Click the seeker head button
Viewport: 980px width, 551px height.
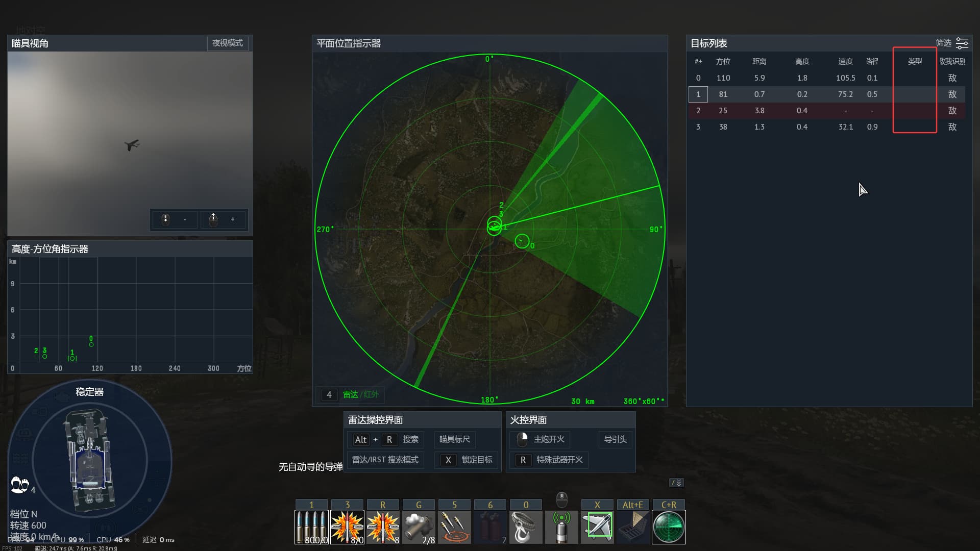click(x=615, y=439)
